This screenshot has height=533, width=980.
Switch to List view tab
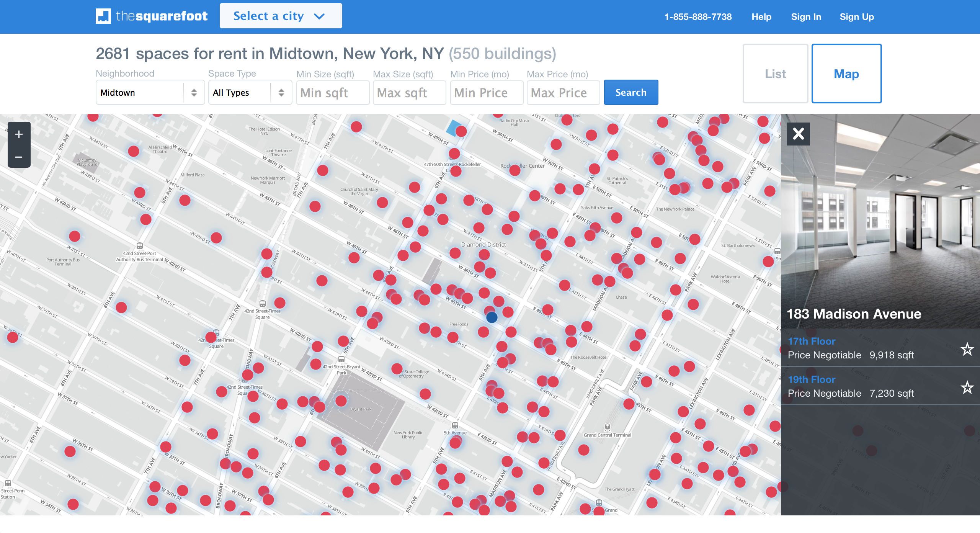pyautogui.click(x=775, y=74)
